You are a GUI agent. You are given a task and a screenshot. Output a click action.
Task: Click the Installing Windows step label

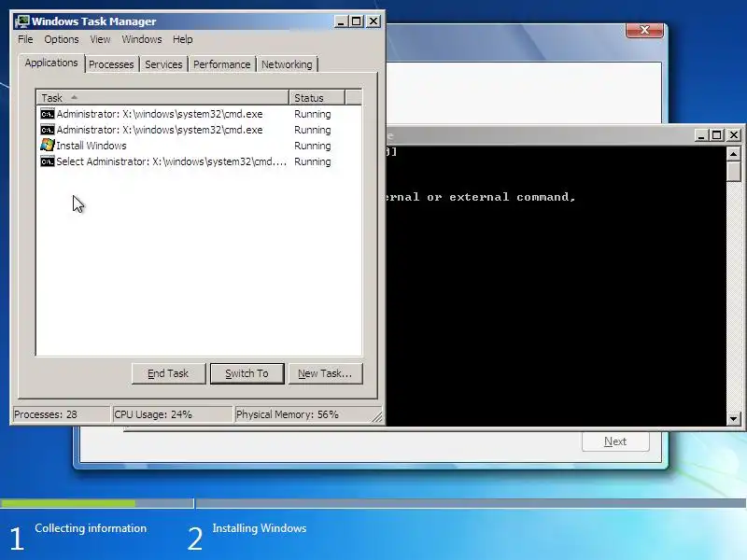[x=260, y=528]
